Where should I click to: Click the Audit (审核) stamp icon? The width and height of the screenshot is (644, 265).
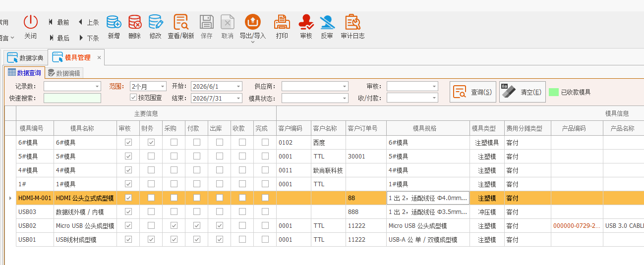click(x=306, y=22)
